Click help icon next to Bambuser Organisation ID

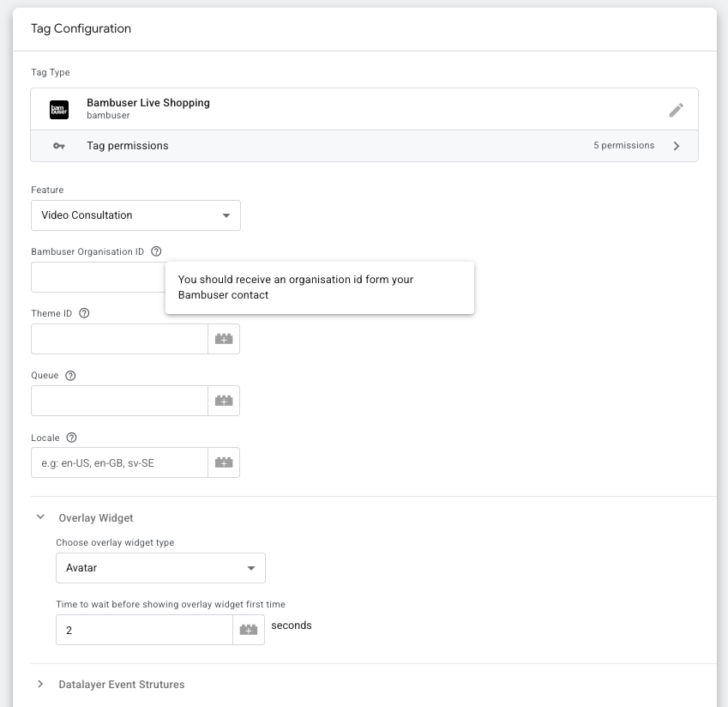156,251
